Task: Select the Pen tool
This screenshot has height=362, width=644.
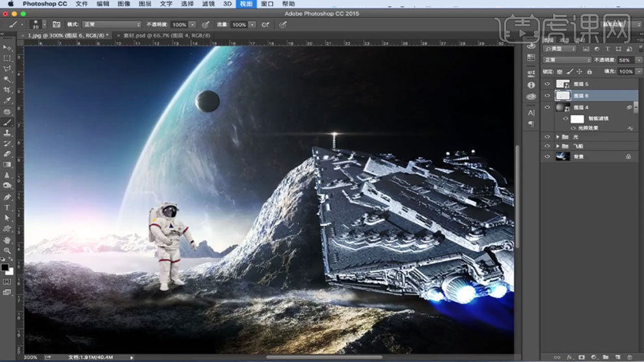Action: tap(7, 197)
